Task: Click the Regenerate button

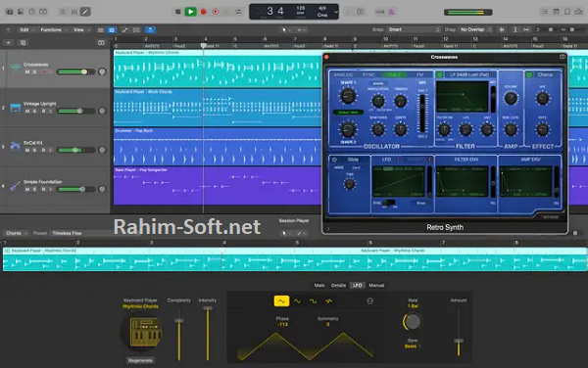Action: [140, 360]
